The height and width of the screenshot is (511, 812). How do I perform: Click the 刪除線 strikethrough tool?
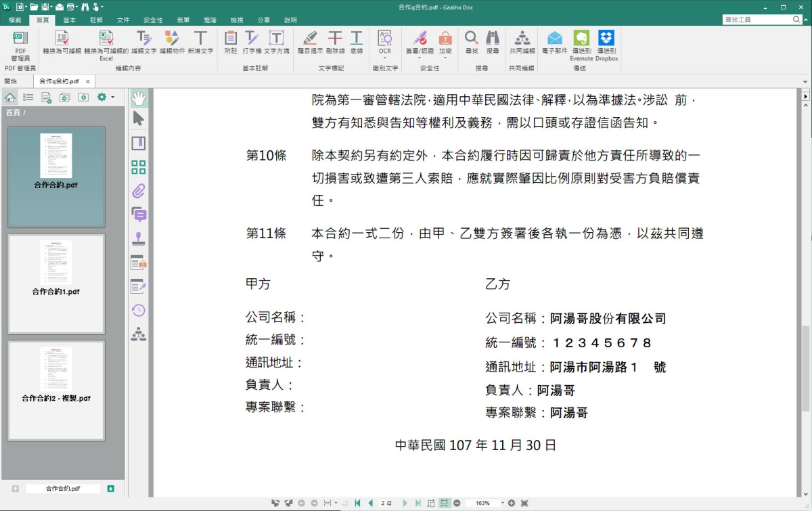[335, 41]
